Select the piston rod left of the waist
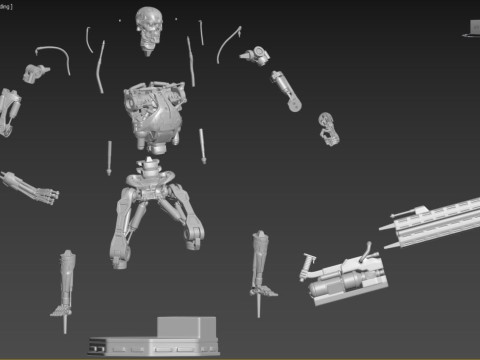The image size is (480, 360). click(109, 158)
